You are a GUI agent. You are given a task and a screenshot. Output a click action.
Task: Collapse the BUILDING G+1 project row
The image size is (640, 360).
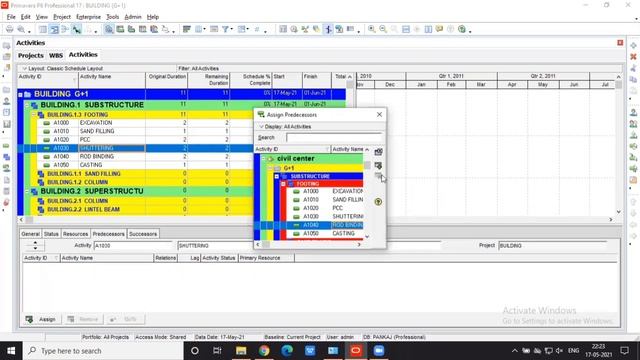(20, 95)
